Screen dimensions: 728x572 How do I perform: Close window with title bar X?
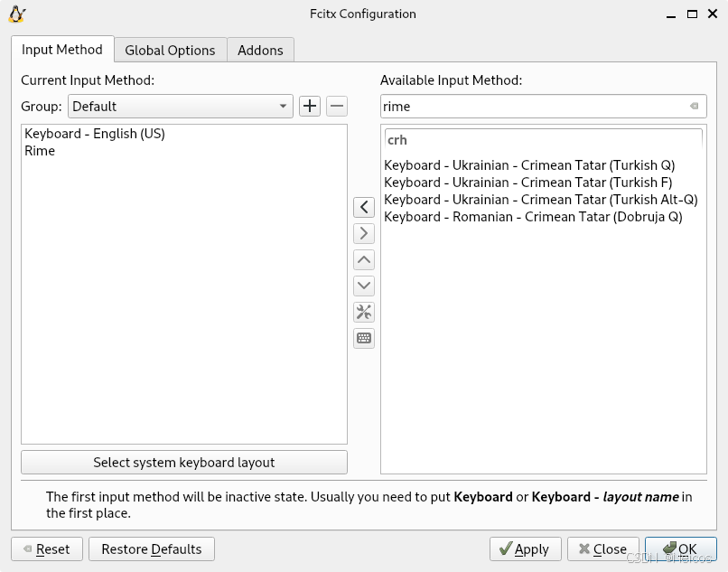click(713, 14)
